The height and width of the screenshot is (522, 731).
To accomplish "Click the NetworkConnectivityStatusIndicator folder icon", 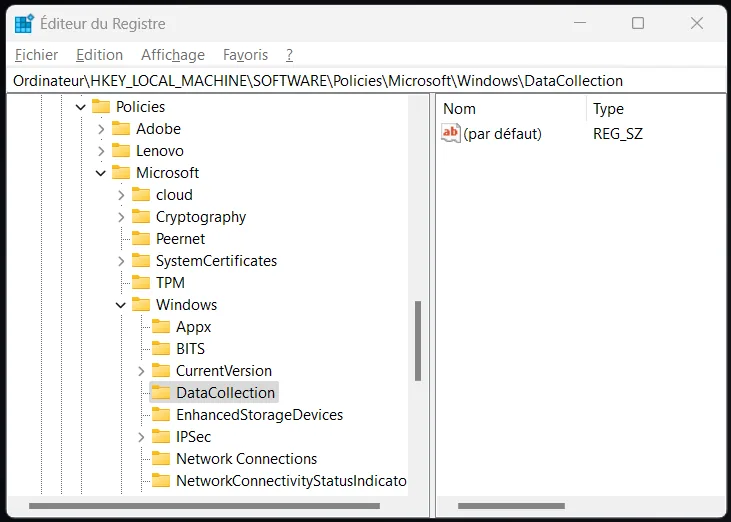I will click(161, 481).
